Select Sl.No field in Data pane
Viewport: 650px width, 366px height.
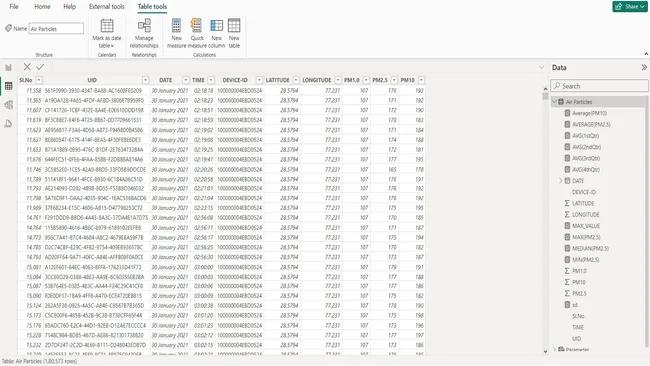pos(578,316)
